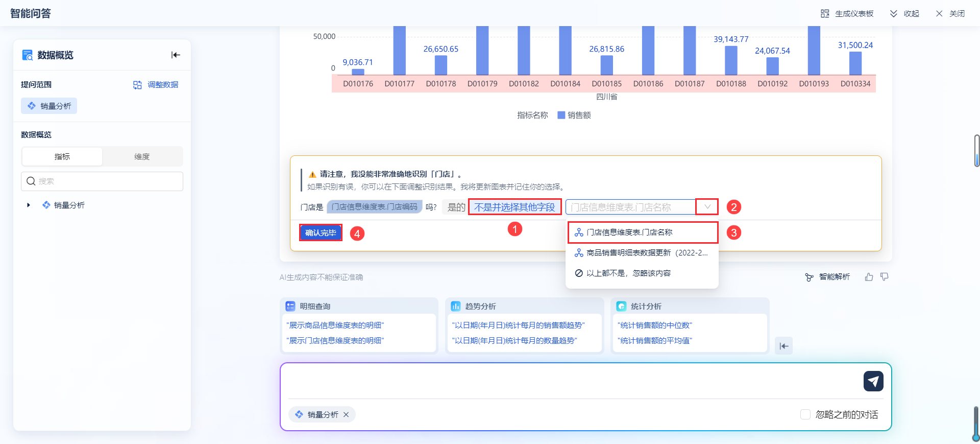Click the icon before 以上都不是 option

(x=579, y=273)
